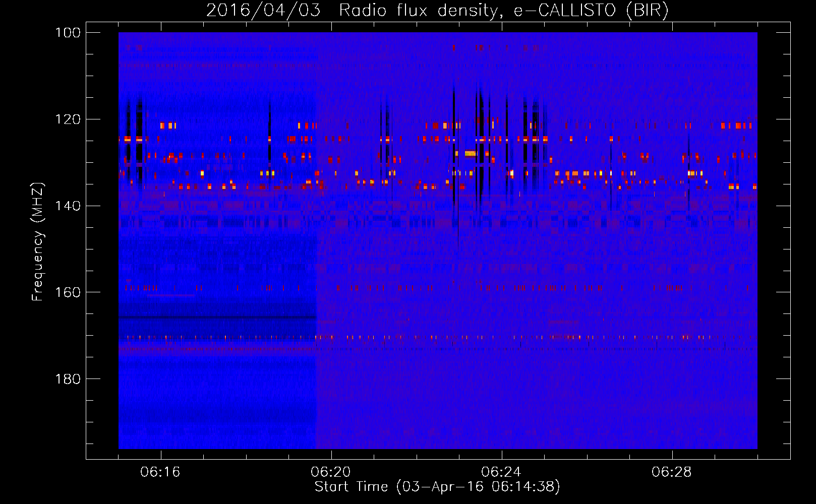Click the 06:24 time tick label
The height and width of the screenshot is (504, 816).
click(x=501, y=472)
